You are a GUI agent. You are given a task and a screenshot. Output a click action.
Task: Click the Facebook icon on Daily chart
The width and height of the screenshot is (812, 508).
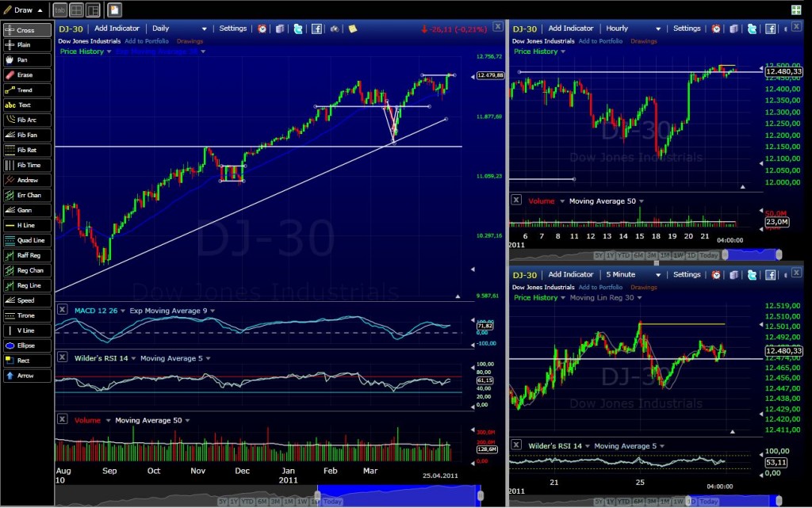click(x=316, y=29)
